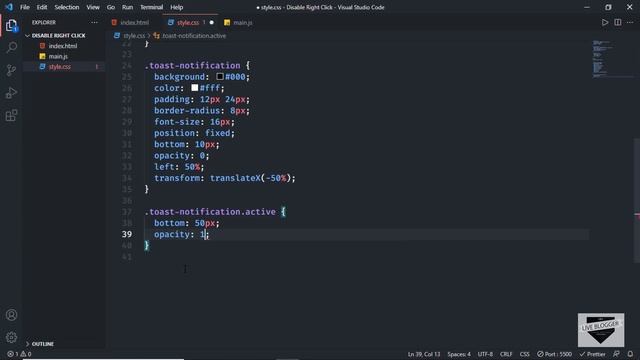The image size is (640, 360).
Task: Open the Go menu
Action: pyautogui.click(x=111, y=7)
